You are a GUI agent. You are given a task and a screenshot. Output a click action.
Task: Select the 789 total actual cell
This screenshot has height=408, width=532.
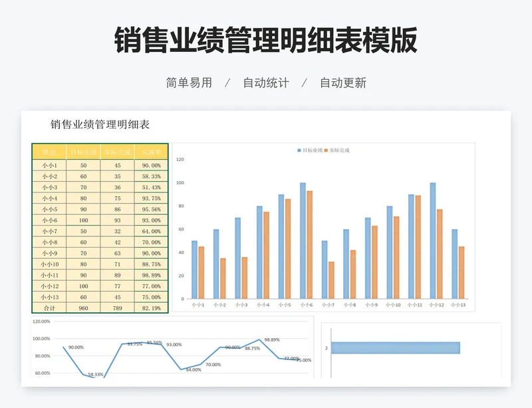[x=118, y=308]
